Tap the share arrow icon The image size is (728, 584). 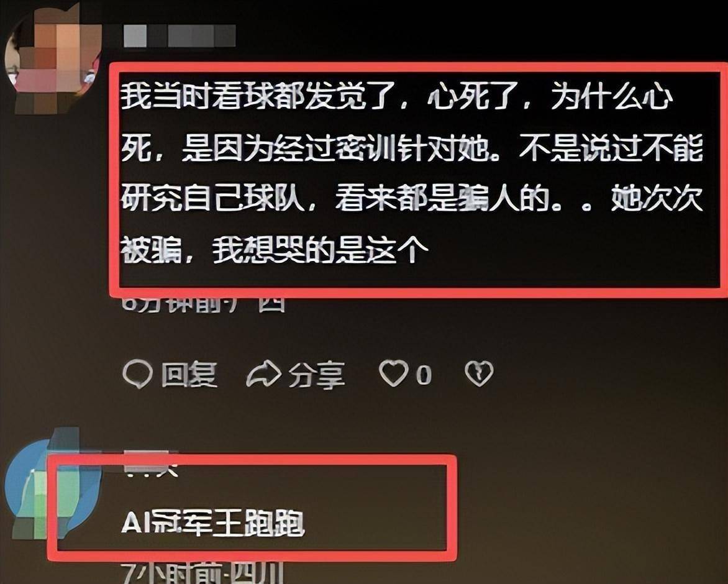click(263, 374)
